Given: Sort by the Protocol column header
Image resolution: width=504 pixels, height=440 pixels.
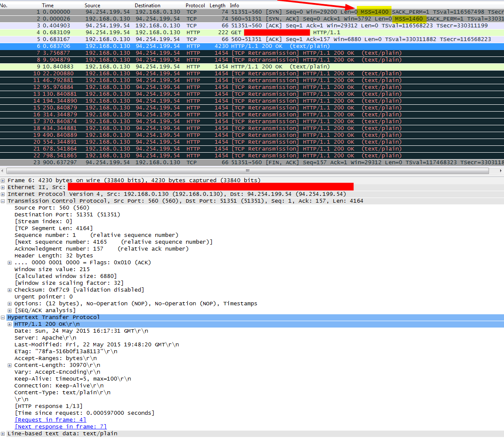Looking at the screenshot, I should click(195, 6).
